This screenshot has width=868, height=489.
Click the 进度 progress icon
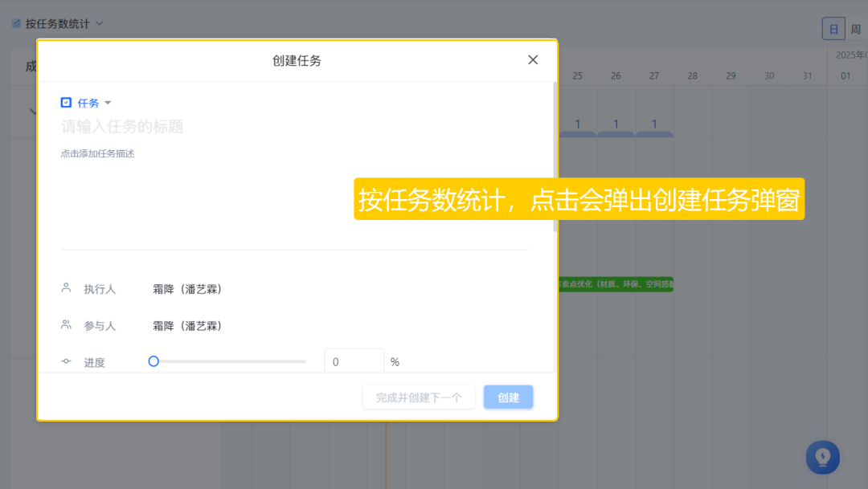66,361
